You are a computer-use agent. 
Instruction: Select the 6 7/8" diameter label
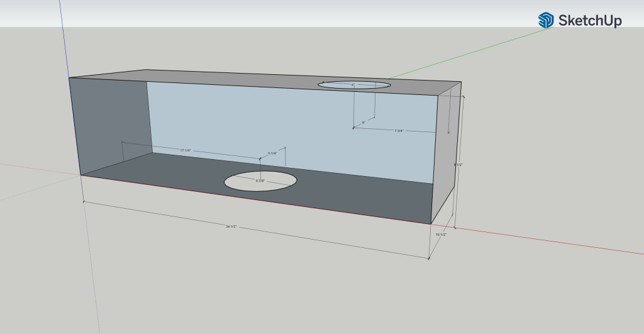[x=260, y=181]
